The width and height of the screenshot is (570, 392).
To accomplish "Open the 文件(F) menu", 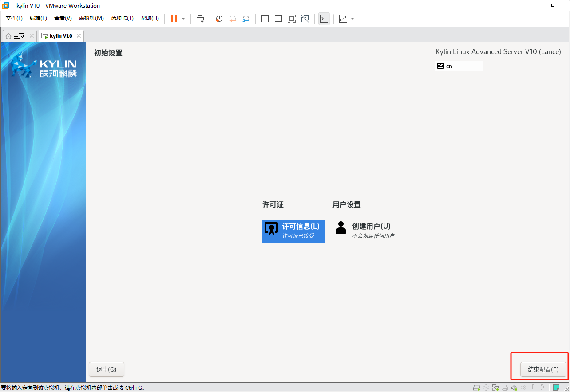I will point(14,18).
